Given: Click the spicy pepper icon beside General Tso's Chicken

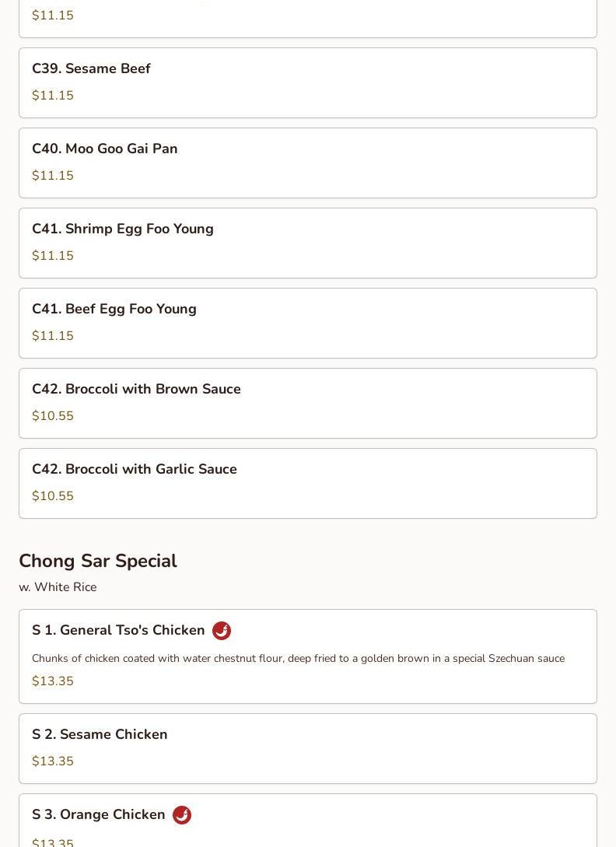Looking at the screenshot, I should click(222, 631).
